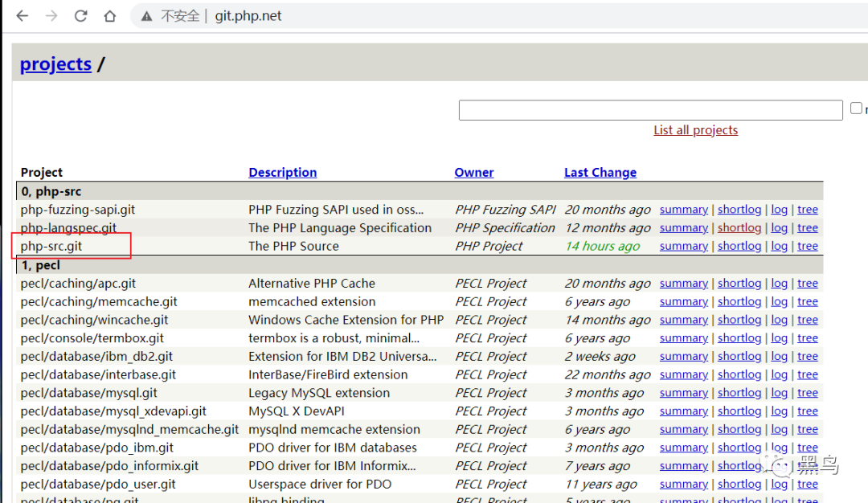Open summary for pecl/database/mysqlnd_memcache.git
868x503 pixels.
pyautogui.click(x=684, y=429)
